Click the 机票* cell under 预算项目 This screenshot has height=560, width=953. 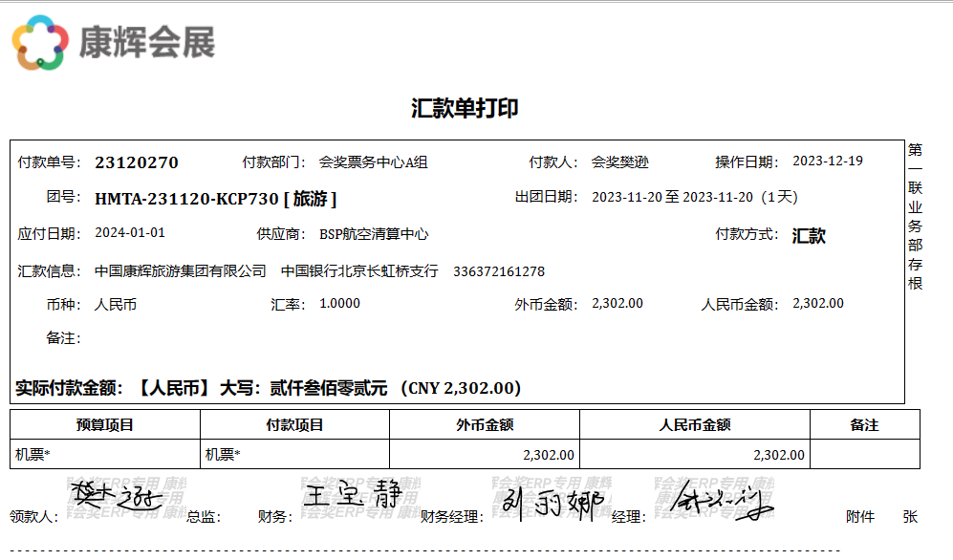click(33, 455)
